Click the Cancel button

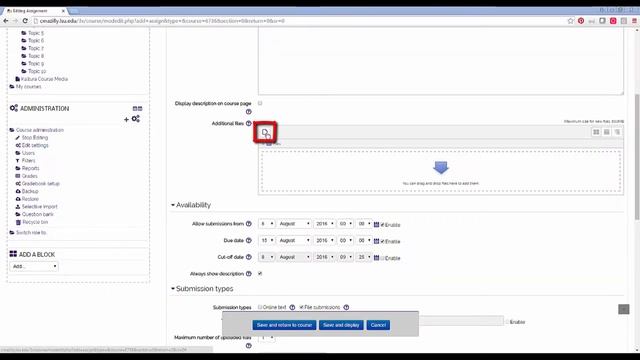click(x=378, y=325)
